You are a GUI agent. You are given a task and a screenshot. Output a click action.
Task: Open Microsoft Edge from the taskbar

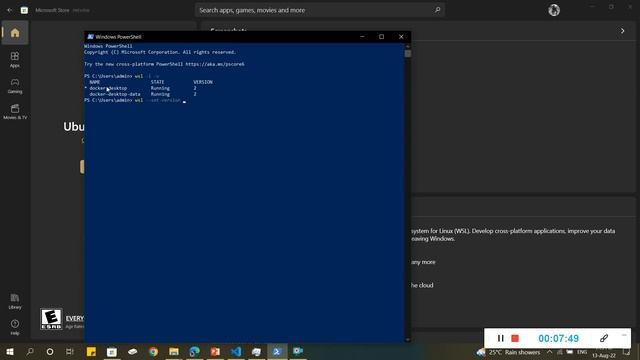tap(195, 351)
